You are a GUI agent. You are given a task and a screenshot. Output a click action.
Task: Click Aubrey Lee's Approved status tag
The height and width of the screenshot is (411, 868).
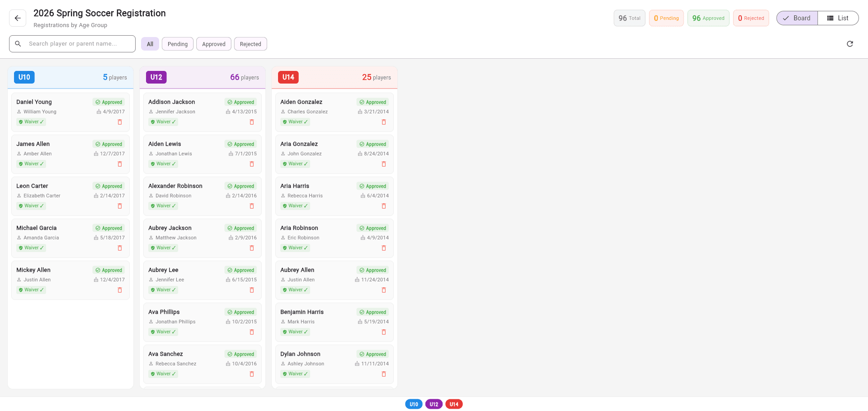click(241, 270)
